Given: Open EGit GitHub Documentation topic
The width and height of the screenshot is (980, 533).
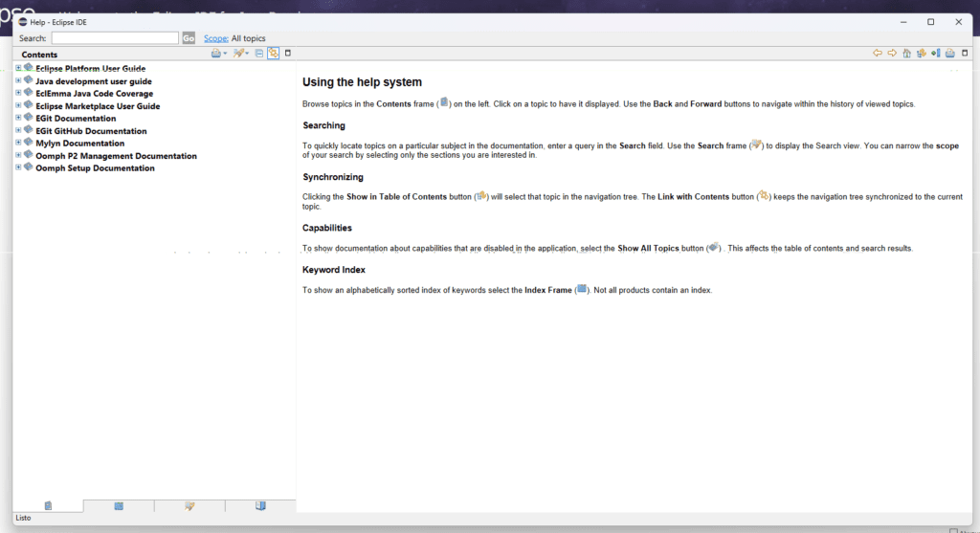Looking at the screenshot, I should pyautogui.click(x=91, y=130).
